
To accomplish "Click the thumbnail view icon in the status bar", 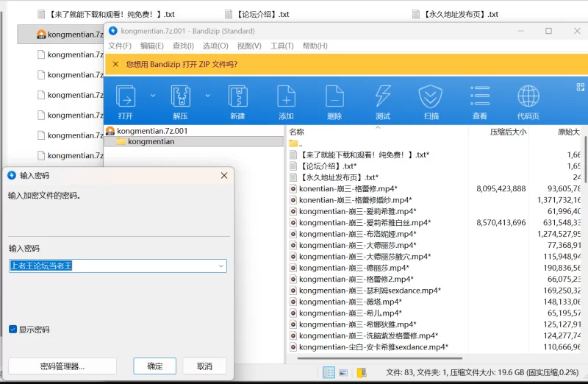I will (x=343, y=372).
